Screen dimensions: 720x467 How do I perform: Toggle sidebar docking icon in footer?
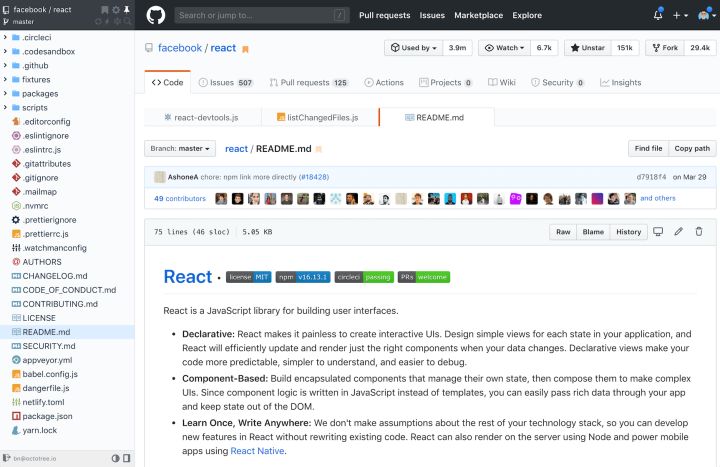click(127, 458)
